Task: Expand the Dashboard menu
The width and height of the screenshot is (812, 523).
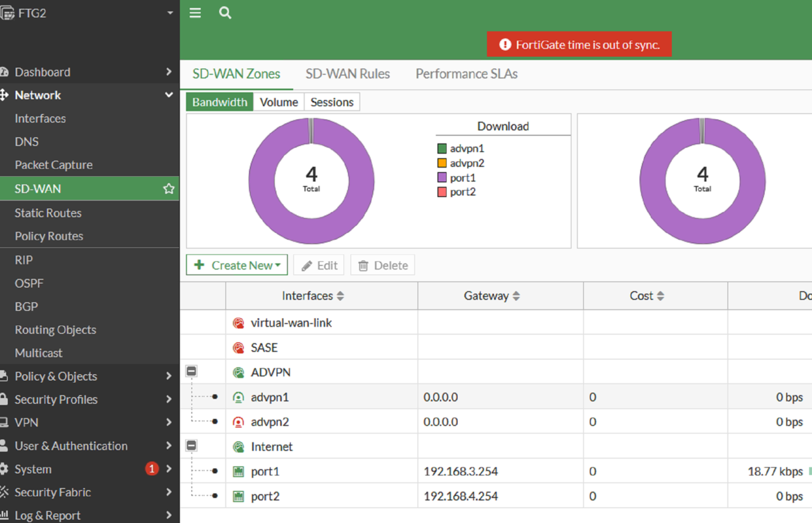Action: [169, 72]
